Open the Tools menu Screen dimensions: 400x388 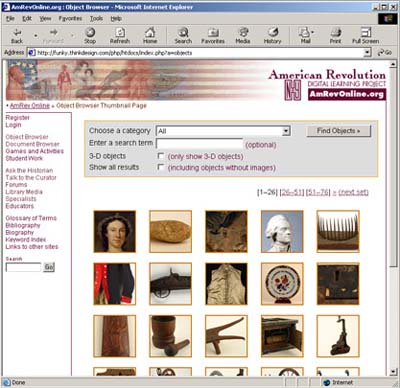click(x=96, y=19)
